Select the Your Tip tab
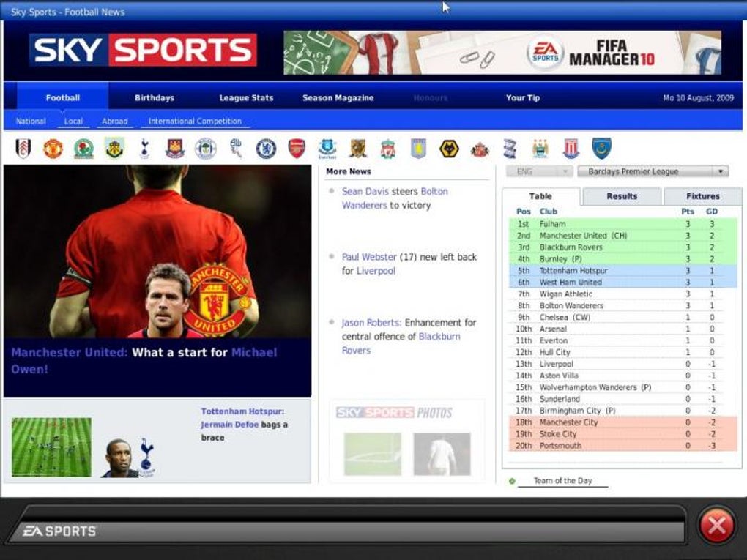This screenshot has height=560, width=747. 523,97
